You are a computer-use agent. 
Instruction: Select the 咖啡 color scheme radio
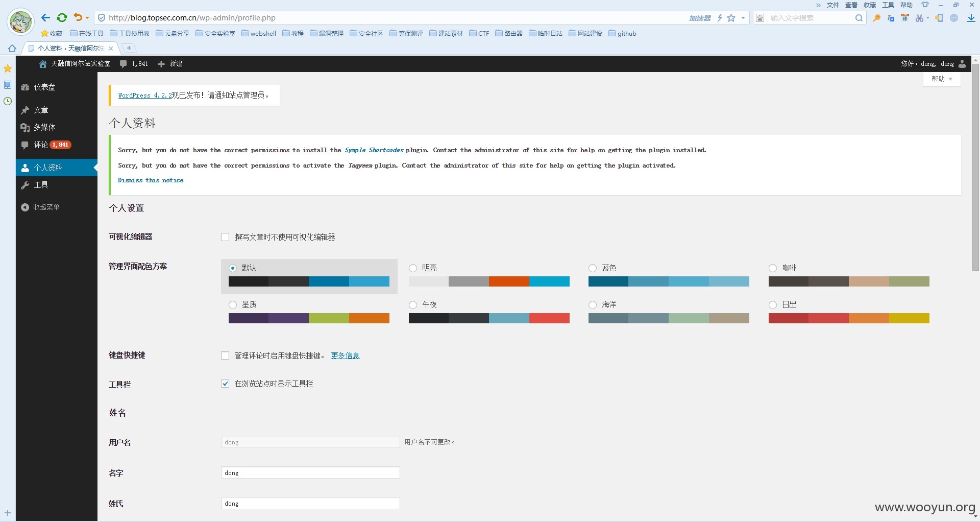pyautogui.click(x=773, y=268)
